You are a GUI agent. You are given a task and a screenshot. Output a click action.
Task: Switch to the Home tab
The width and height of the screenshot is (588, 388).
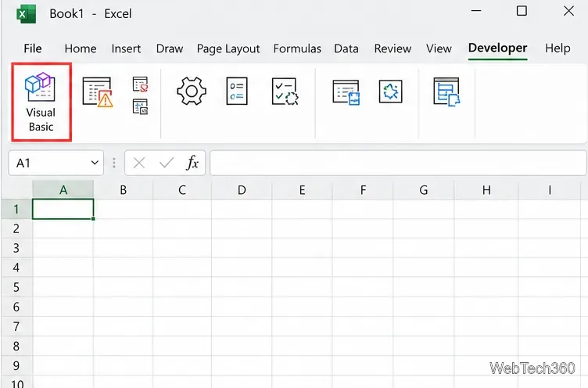coord(81,48)
